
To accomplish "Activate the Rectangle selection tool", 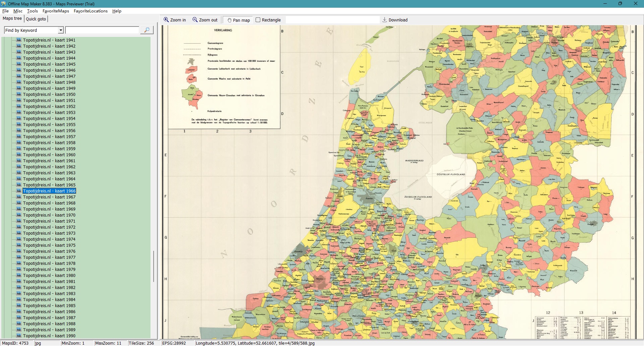I will coord(258,20).
